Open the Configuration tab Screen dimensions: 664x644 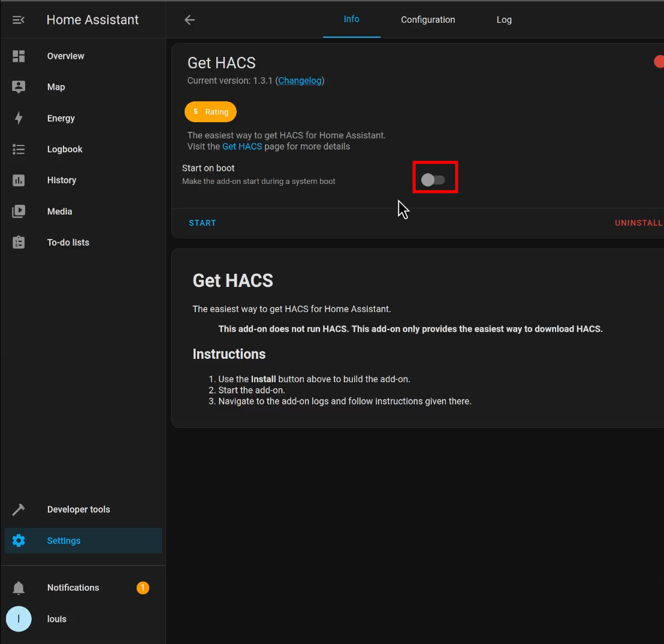428,20
